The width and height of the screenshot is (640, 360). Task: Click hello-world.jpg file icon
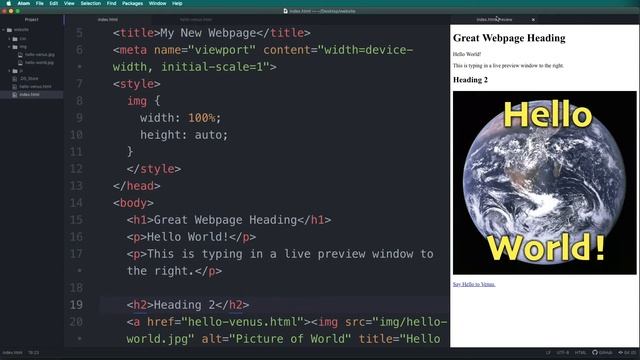pos(20,63)
